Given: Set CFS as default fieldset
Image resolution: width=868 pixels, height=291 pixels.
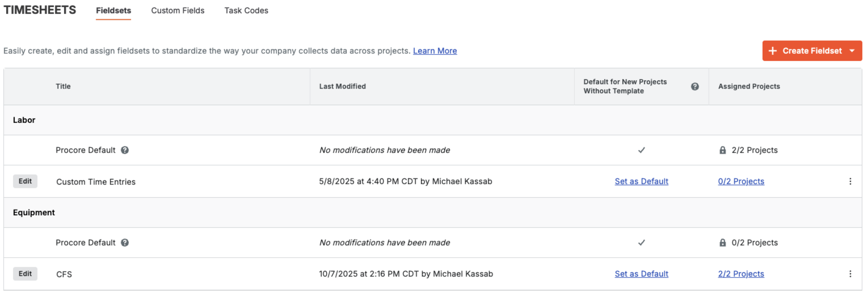Looking at the screenshot, I should [x=641, y=274].
